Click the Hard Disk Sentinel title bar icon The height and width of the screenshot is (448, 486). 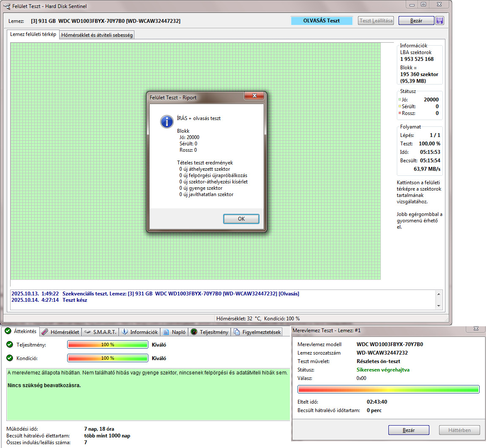[x=6, y=6]
